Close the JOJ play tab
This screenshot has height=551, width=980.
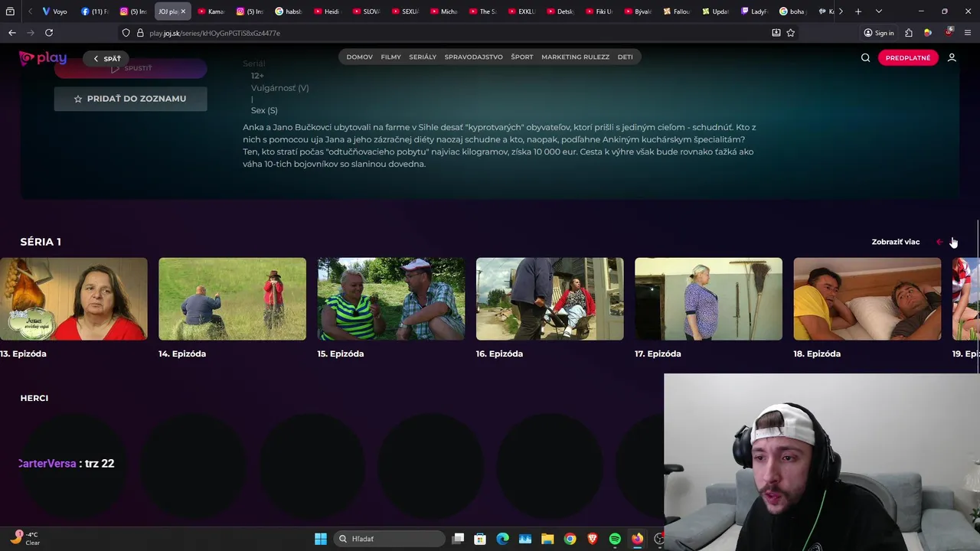click(x=183, y=11)
